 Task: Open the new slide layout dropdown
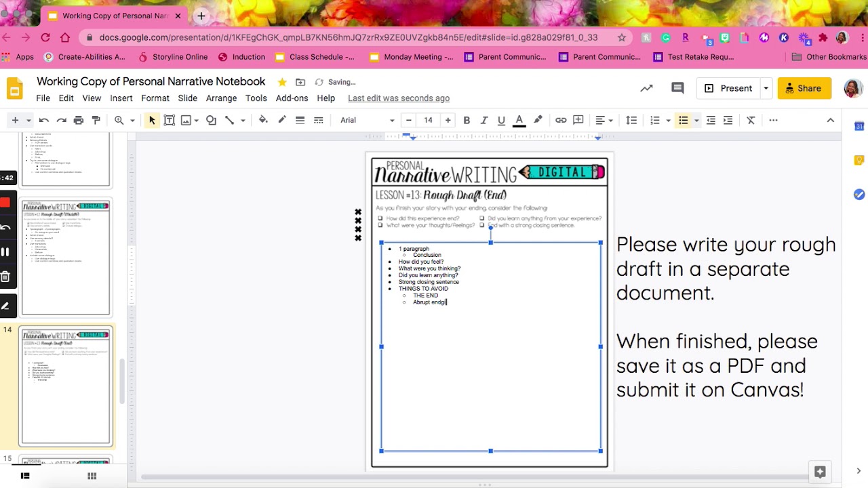coord(28,120)
